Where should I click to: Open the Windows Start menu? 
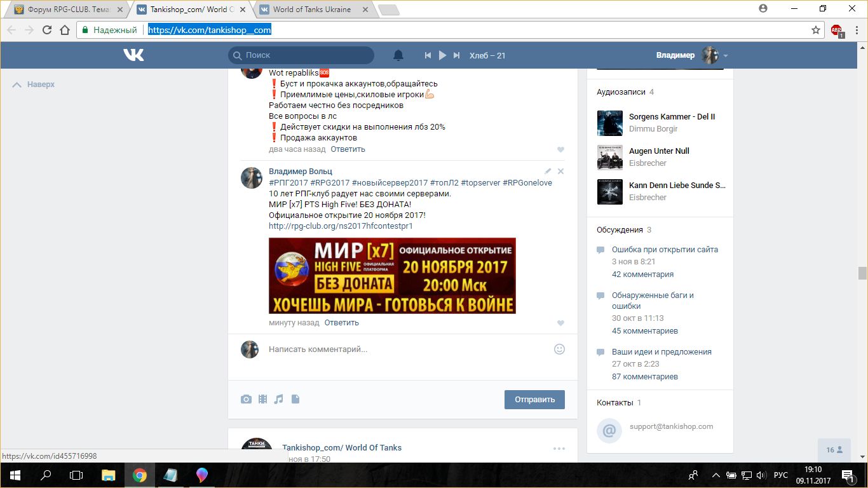tap(15, 475)
